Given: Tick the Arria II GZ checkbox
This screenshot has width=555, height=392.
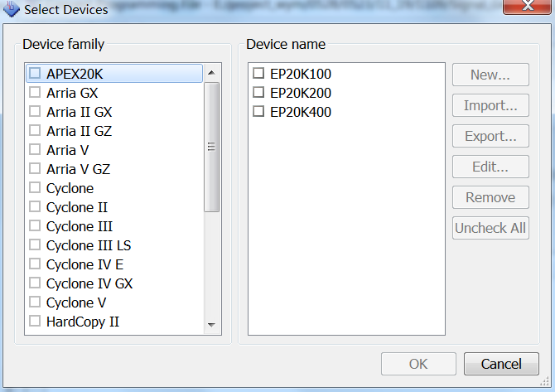Looking at the screenshot, I should (x=35, y=131).
